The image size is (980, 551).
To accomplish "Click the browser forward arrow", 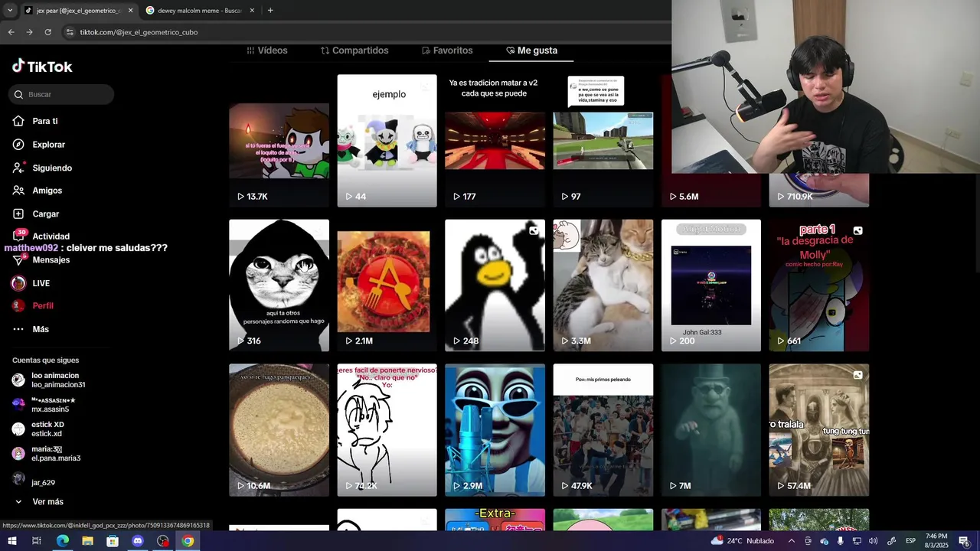I will 29,32.
